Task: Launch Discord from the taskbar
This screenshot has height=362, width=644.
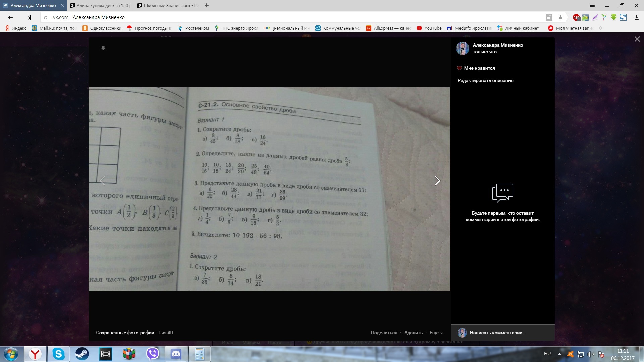Action: click(176, 354)
